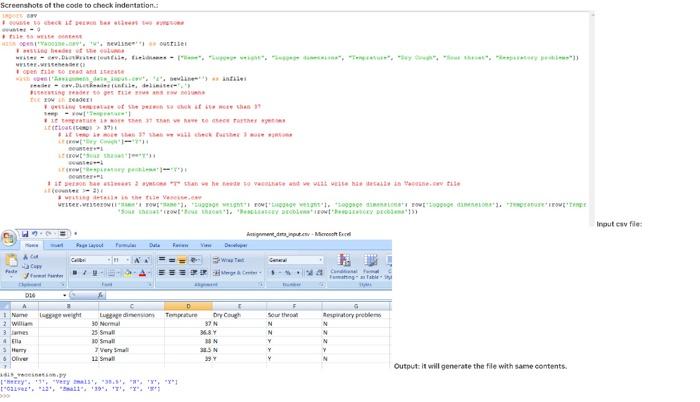Click the Increase Decimal icon
The height and width of the screenshot is (402, 700).
[309, 272]
